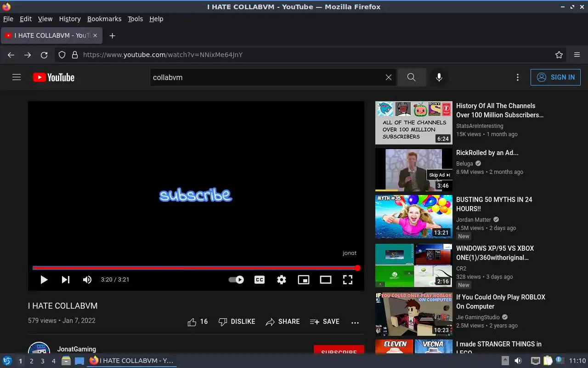Go forward one page
This screenshot has height=368, width=588.
28,55
